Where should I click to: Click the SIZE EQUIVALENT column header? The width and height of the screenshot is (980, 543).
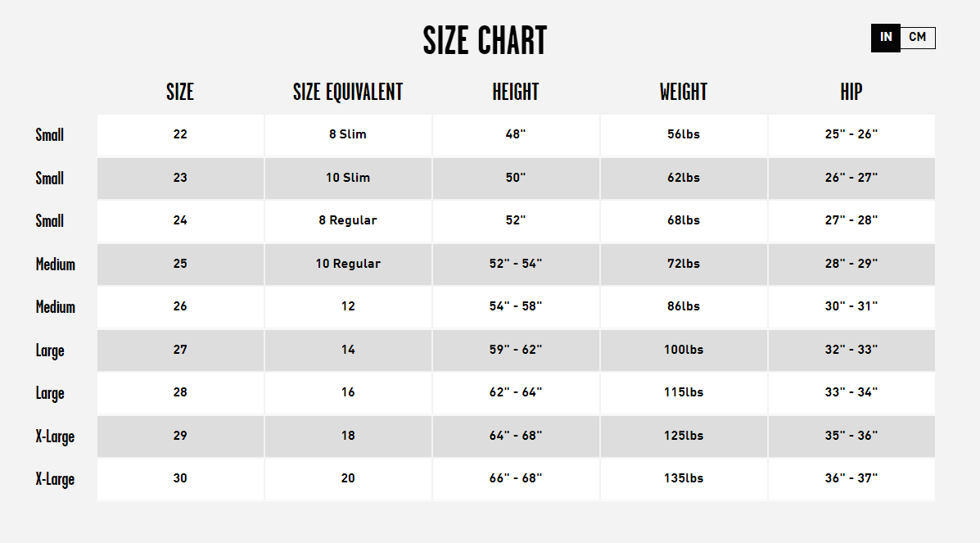[348, 92]
